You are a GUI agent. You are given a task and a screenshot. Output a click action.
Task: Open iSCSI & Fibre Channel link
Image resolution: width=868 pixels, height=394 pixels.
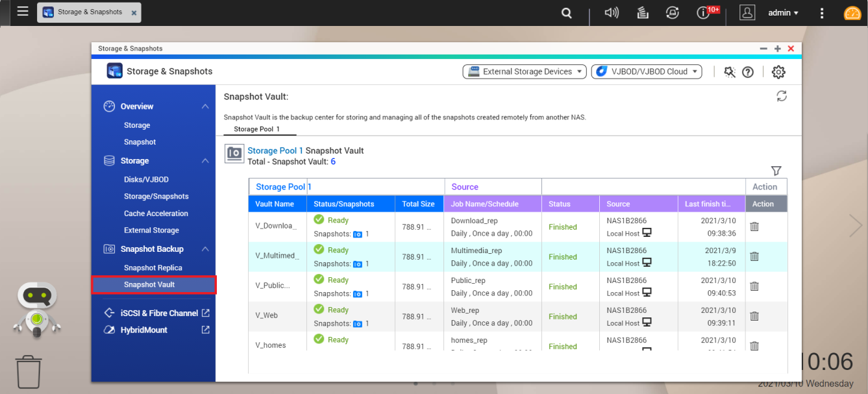(x=159, y=313)
